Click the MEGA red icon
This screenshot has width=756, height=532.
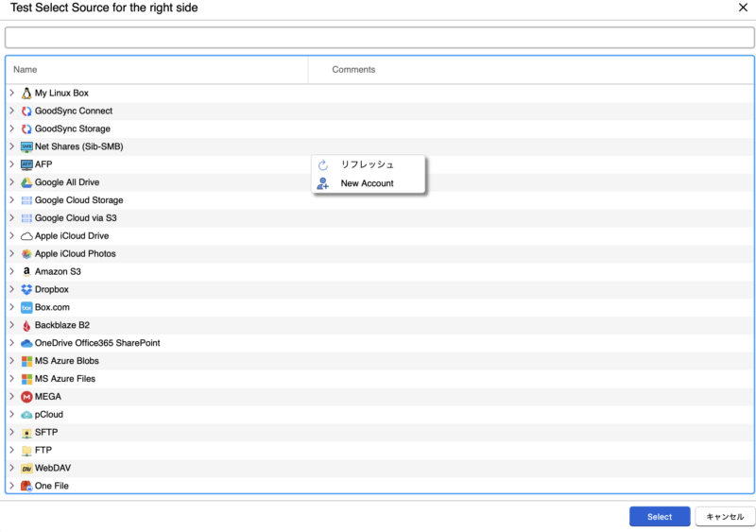click(26, 397)
